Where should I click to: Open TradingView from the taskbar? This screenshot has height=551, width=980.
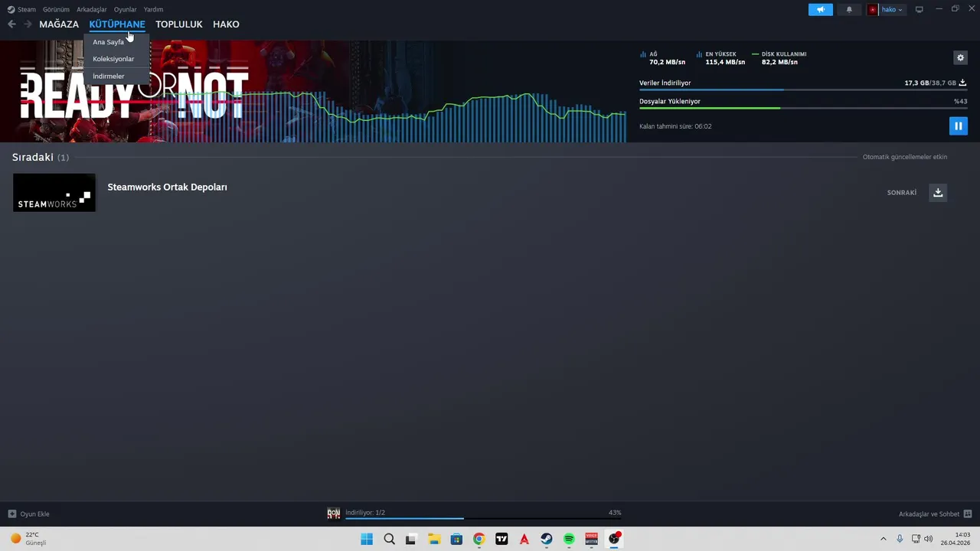[x=501, y=539]
